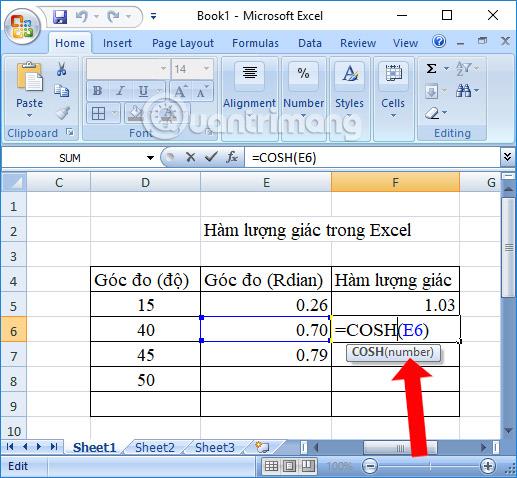517x478 pixels.
Task: Open the font size dropdown showing 14
Action: point(207,69)
